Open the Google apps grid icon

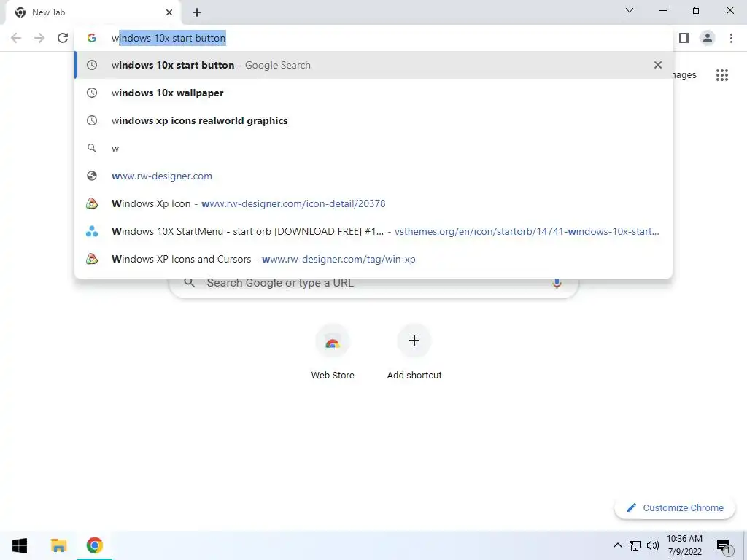point(722,75)
